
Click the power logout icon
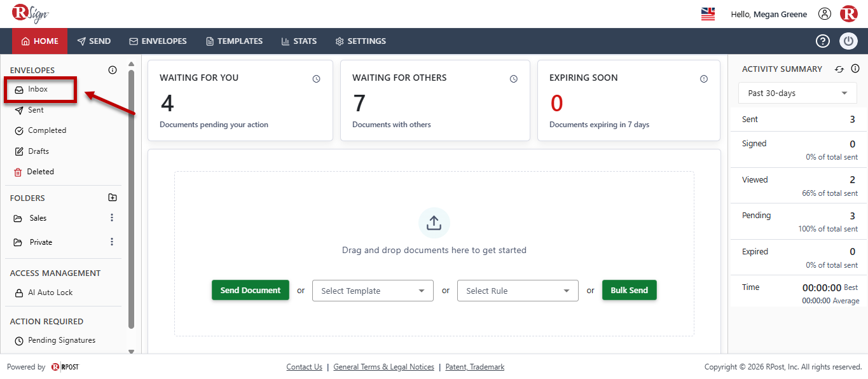point(848,41)
